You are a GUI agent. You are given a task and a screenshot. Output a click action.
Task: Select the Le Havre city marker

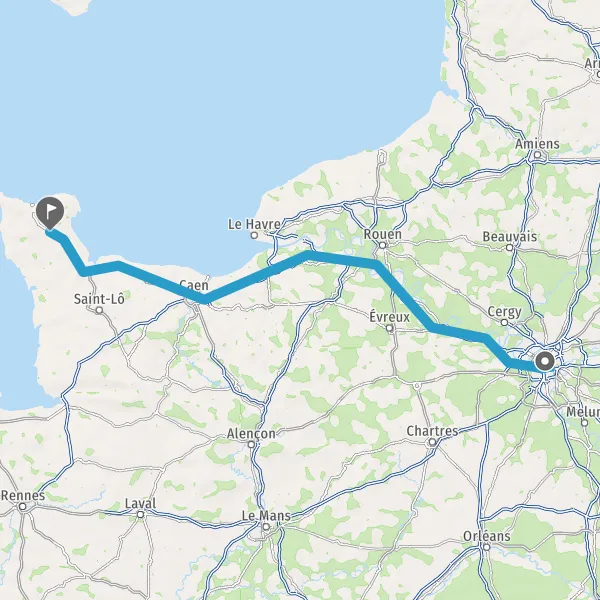point(254,235)
